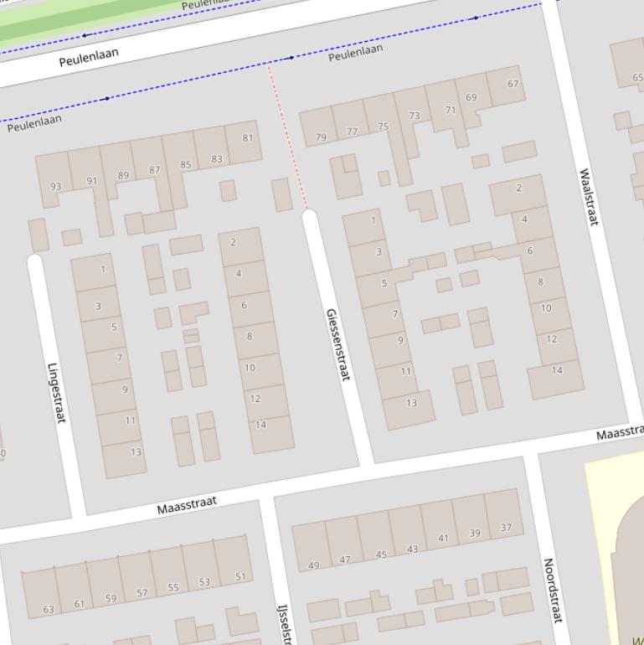Select the building numbered 51

(x=240, y=576)
